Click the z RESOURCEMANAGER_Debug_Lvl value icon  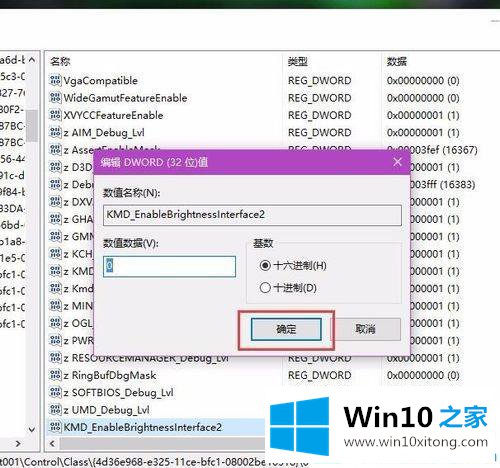point(55,358)
